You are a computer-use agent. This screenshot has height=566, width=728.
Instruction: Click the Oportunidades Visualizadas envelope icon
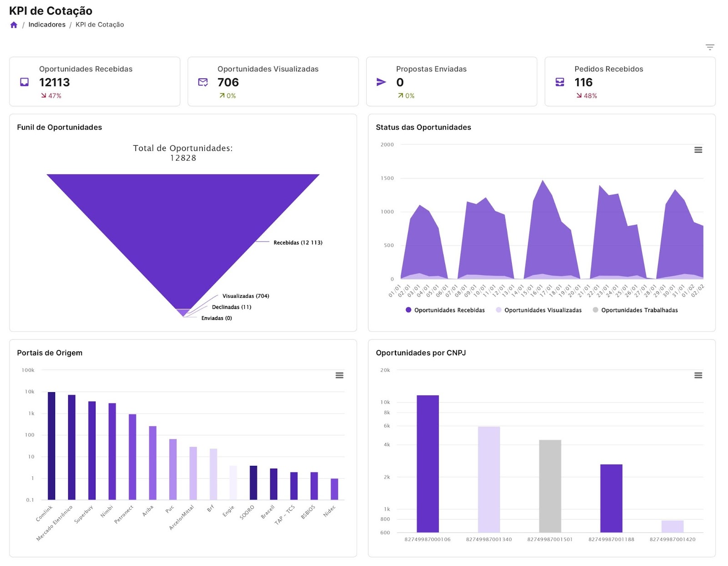click(x=203, y=82)
